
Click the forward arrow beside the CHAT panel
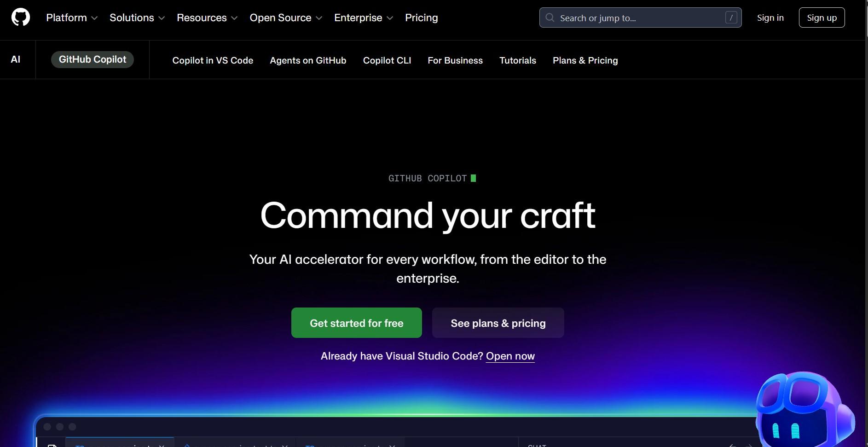[748, 446]
